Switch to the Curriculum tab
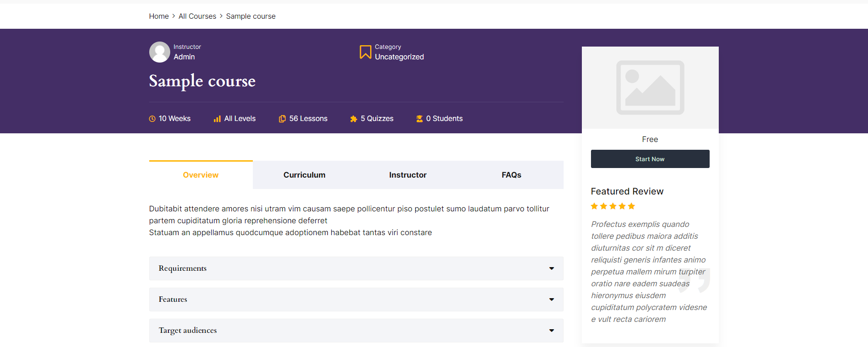The width and height of the screenshot is (868, 347). (x=304, y=175)
